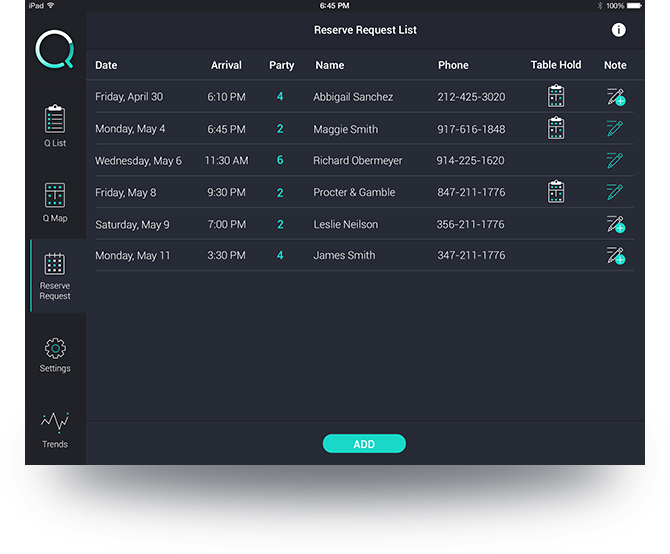
Task: Click the Q app logo
Action: 54,49
